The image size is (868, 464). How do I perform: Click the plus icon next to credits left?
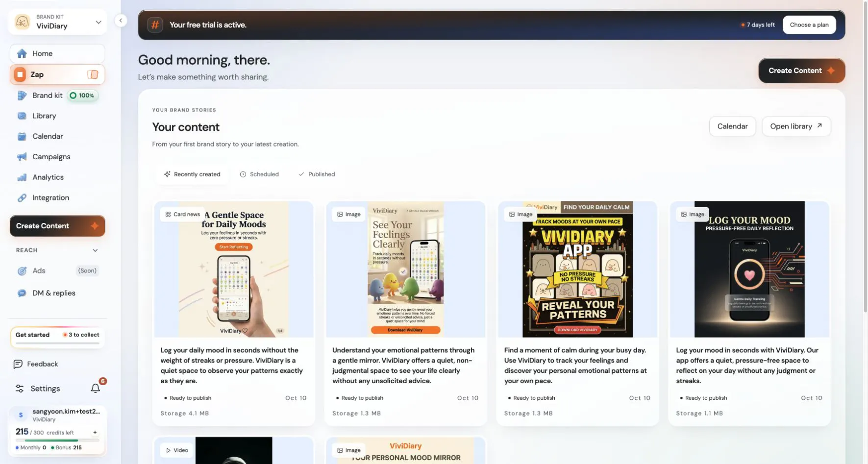95,432
